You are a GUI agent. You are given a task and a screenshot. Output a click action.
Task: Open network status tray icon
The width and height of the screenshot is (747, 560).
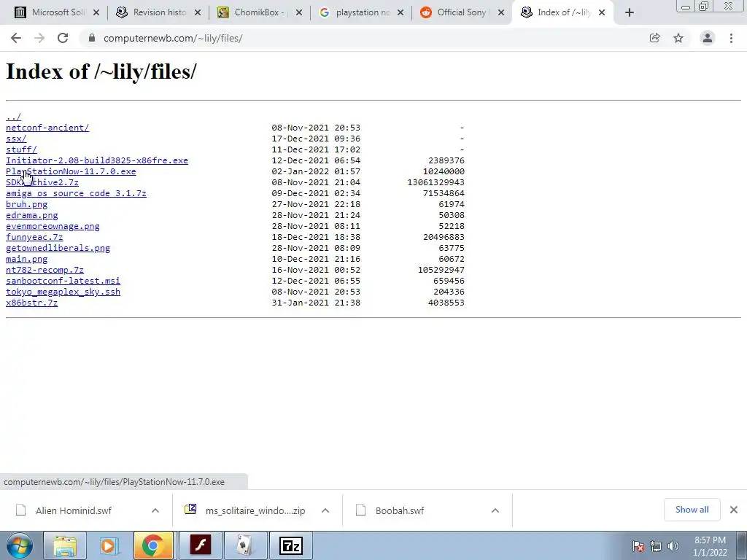tap(656, 547)
